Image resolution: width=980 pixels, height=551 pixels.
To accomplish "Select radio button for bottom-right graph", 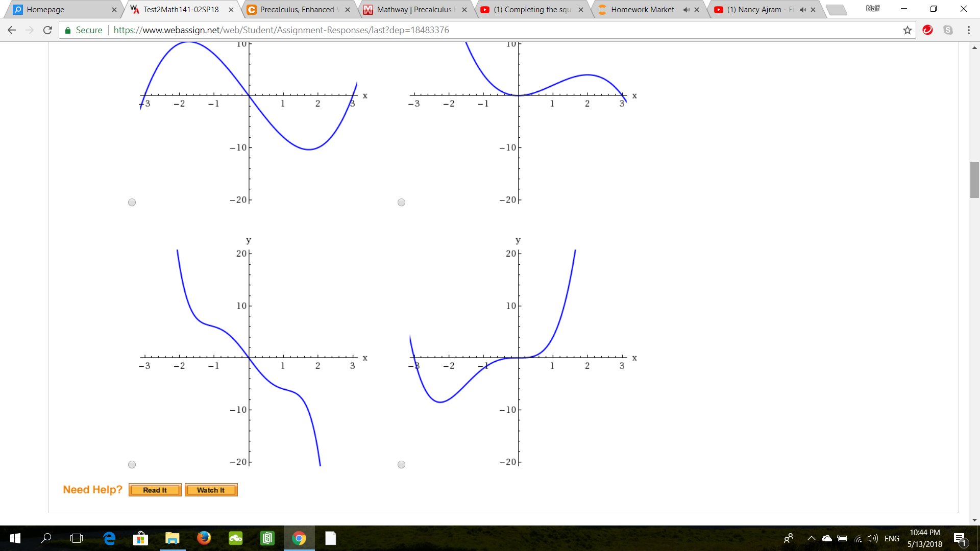I will (401, 465).
